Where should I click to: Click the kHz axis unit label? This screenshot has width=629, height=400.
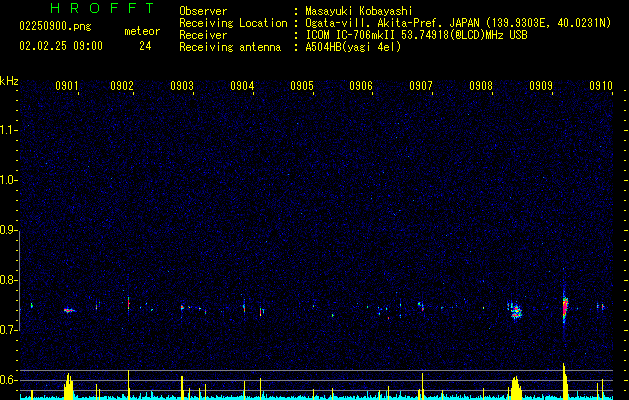tap(9, 81)
